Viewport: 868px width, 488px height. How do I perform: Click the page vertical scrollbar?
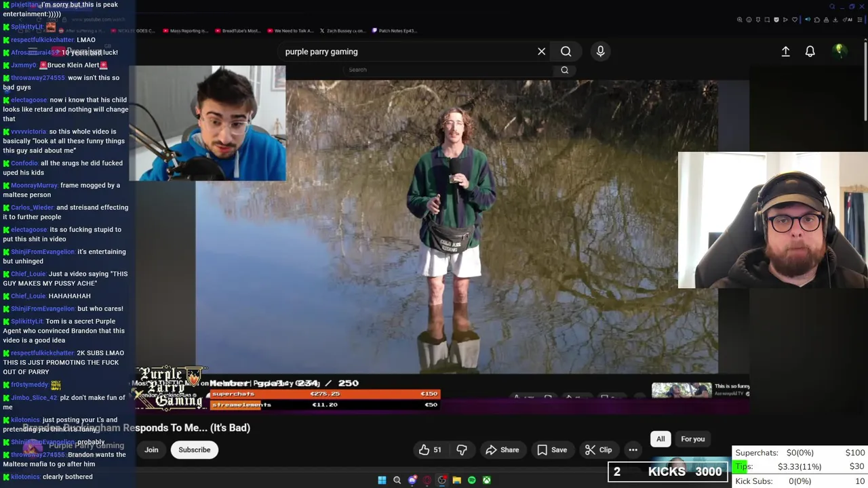tap(865, 81)
